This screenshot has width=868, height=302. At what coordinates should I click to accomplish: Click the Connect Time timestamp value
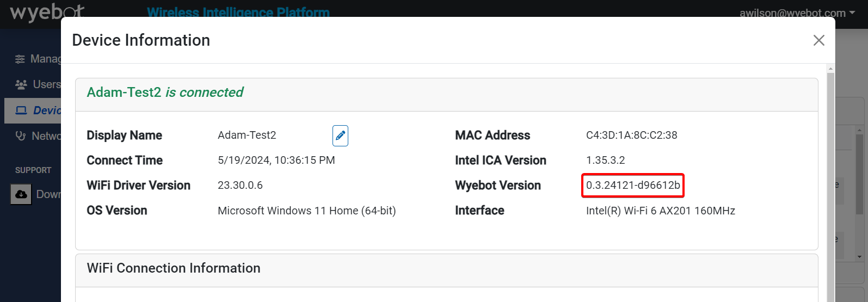pyautogui.click(x=276, y=161)
